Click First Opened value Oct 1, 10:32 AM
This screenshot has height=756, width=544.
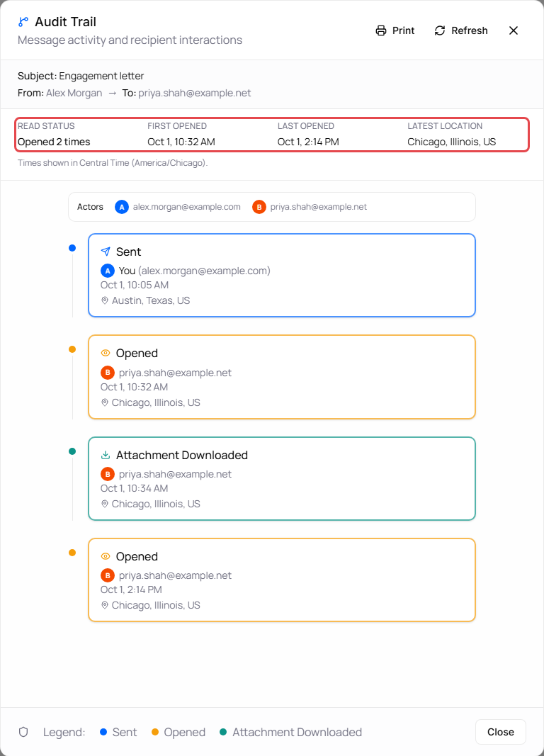pyautogui.click(x=181, y=142)
